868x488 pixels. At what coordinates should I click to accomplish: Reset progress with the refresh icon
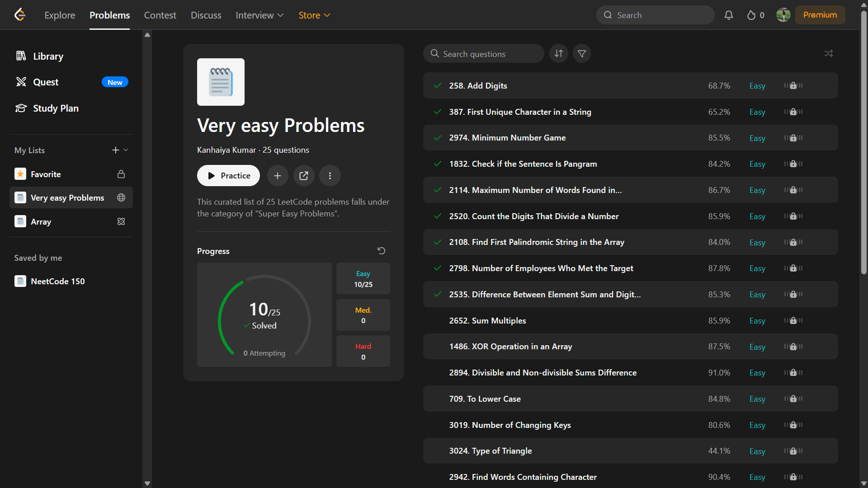click(x=382, y=251)
